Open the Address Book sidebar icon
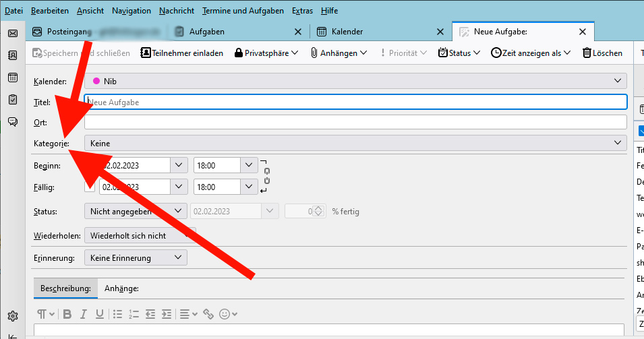The width and height of the screenshot is (644, 339). coord(12,55)
